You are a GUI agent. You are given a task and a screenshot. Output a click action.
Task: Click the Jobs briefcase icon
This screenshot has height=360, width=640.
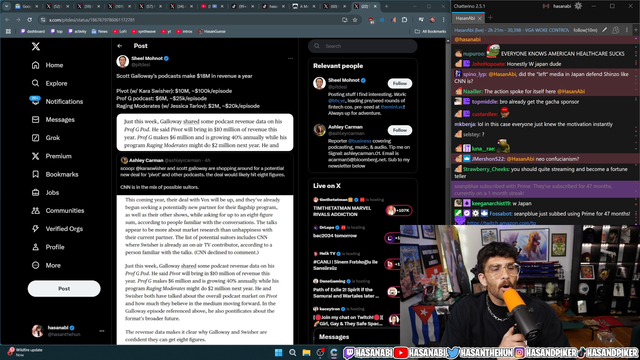click(36, 192)
